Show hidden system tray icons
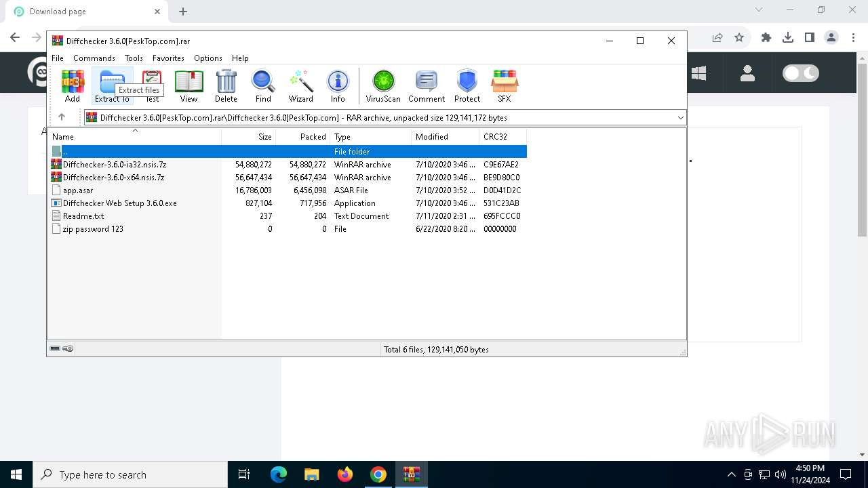Screen dimensions: 868x488 point(731,474)
